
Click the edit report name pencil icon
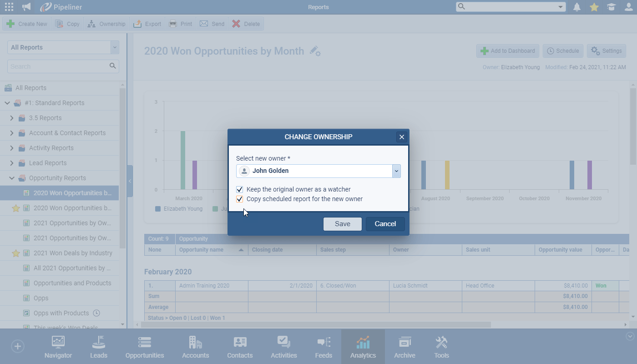(315, 51)
